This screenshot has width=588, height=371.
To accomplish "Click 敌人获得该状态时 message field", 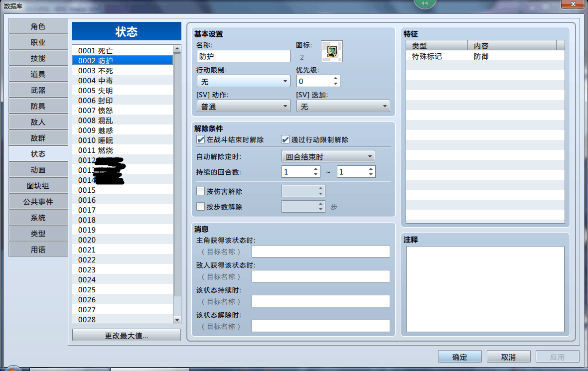I will [320, 276].
